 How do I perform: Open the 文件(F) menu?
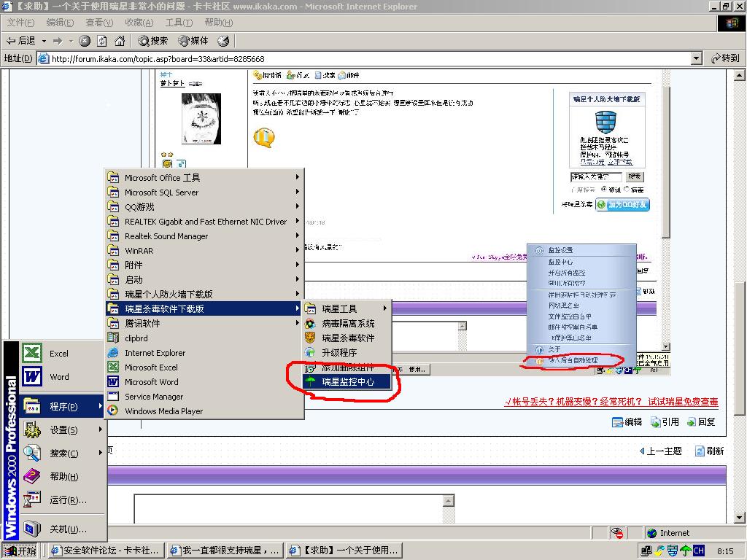[20, 23]
